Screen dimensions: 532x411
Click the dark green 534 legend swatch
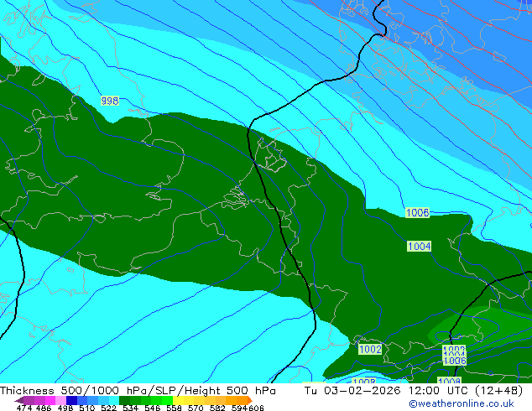pyautogui.click(x=125, y=400)
